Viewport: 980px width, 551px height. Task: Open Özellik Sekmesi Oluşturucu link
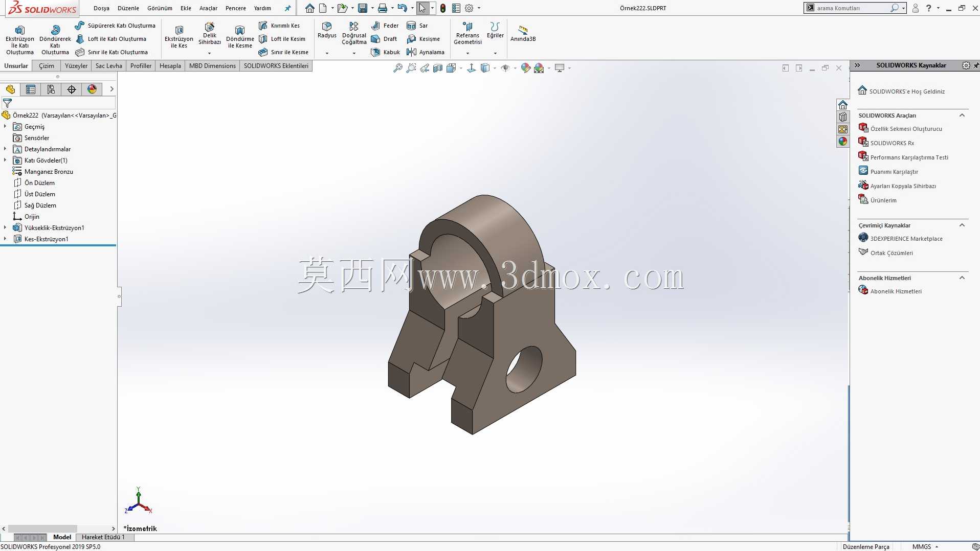(x=906, y=129)
